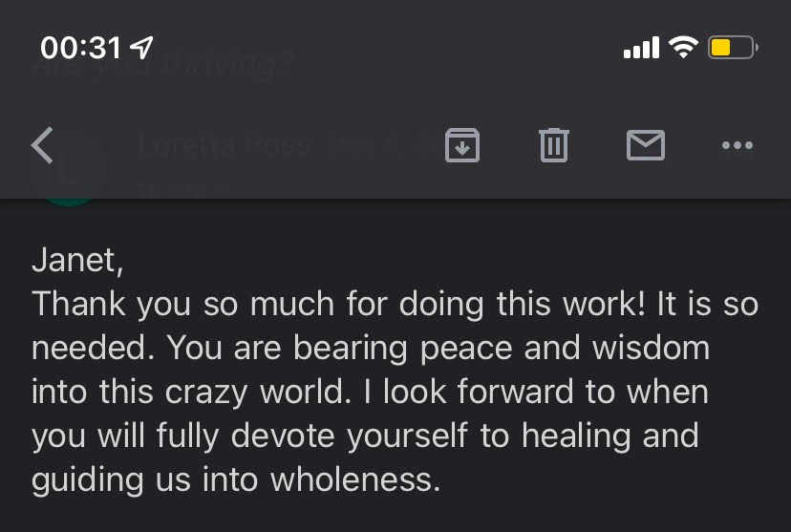Screen dimensions: 791x532
Task: Go back using the left chevron
Action: (42, 145)
